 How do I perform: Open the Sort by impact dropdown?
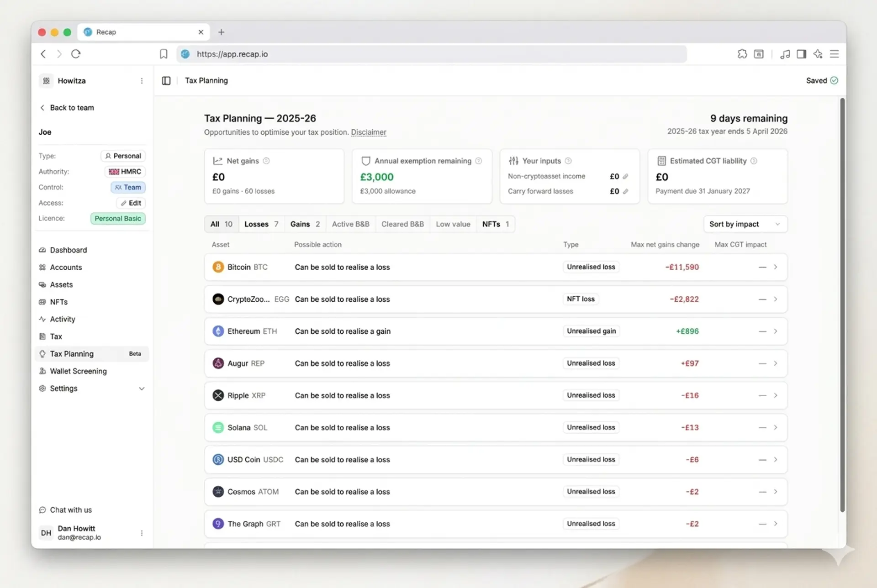[x=745, y=224]
